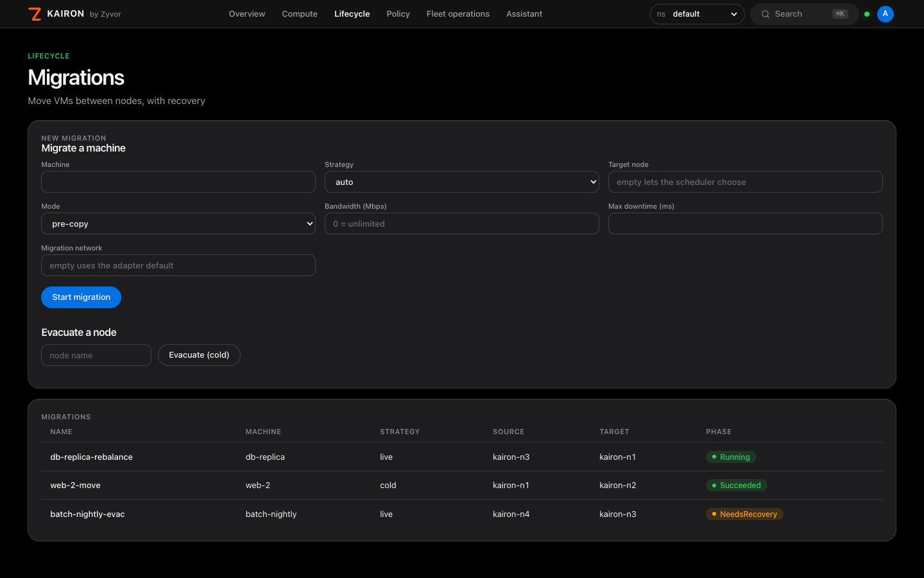Go to the Overview tab
Image resolution: width=924 pixels, height=578 pixels.
click(x=247, y=14)
